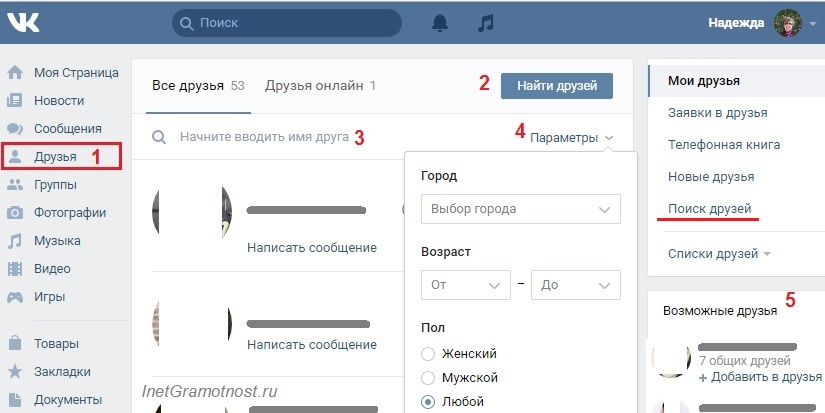Open Телефонная книга
Screen dimensions: 825x413
(724, 145)
